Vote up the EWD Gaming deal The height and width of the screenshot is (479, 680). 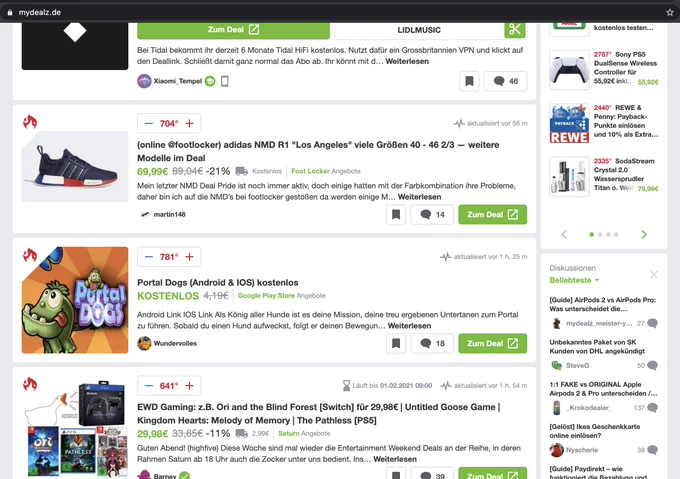coord(190,386)
